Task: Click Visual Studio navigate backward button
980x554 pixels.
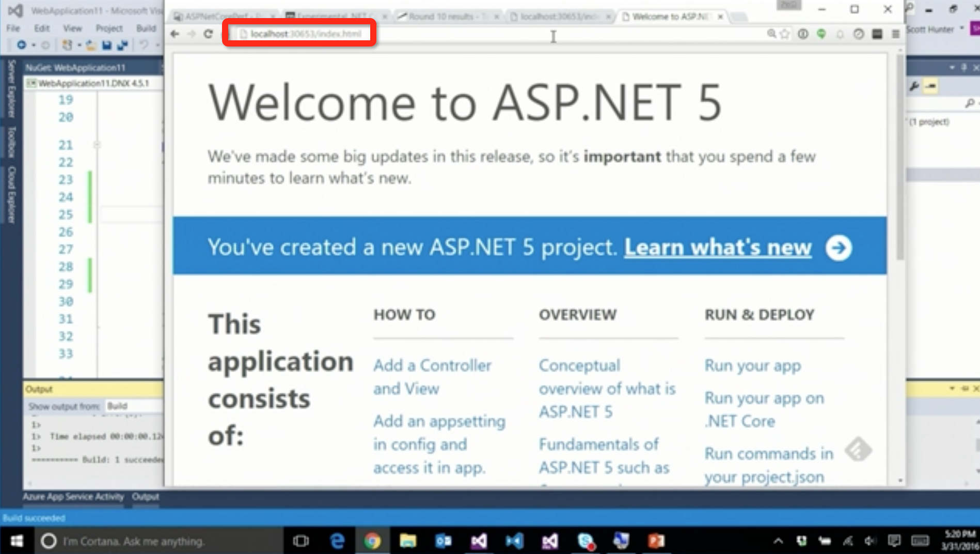Action: click(21, 45)
